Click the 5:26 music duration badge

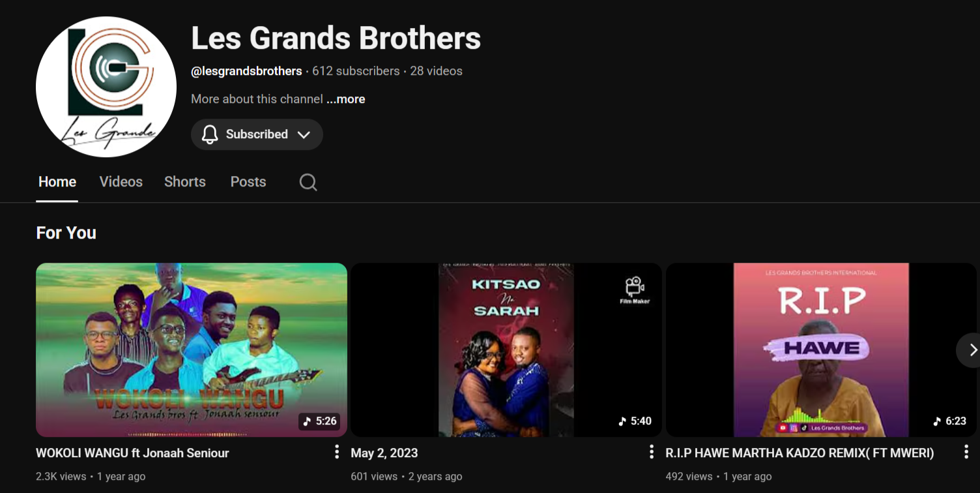tap(319, 421)
